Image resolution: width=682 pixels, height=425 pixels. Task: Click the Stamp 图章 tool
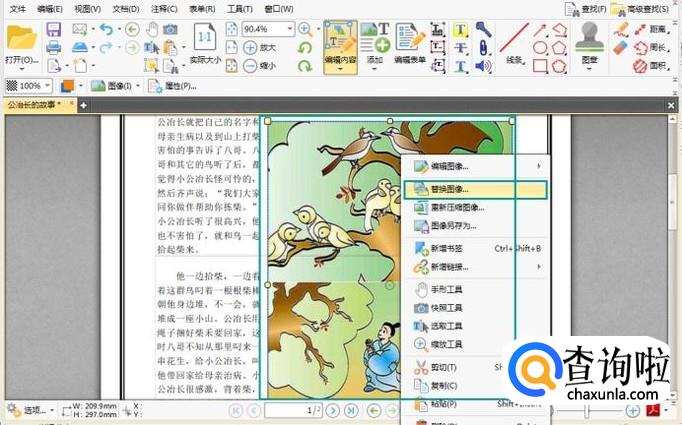(589, 43)
